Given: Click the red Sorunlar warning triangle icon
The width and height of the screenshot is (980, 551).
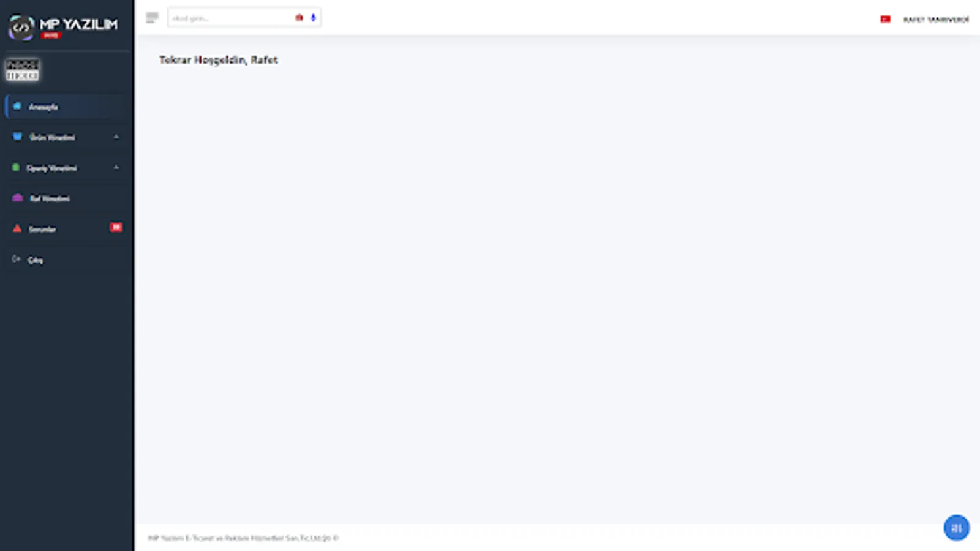Looking at the screenshot, I should (17, 228).
